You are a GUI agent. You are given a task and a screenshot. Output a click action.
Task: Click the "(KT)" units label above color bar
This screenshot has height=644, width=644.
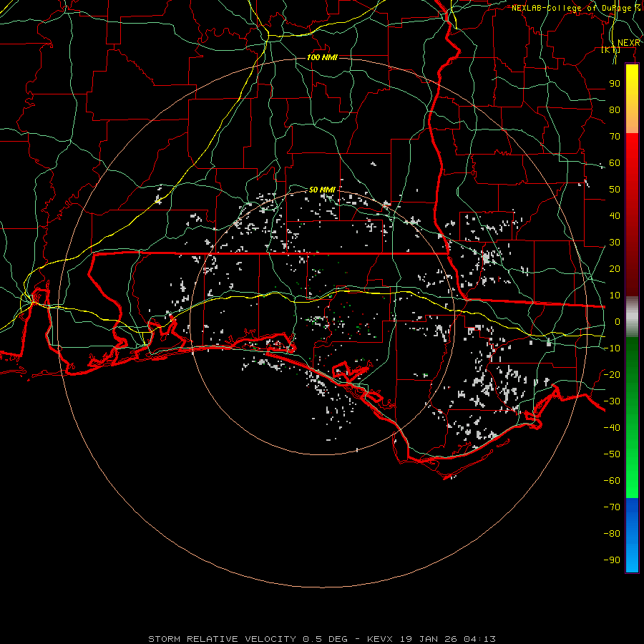(x=611, y=49)
